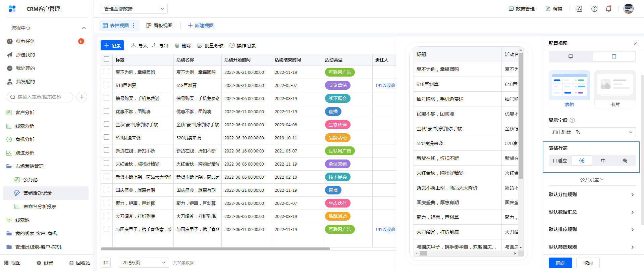
Task: Select 中 for table row height
Action: 603,161
